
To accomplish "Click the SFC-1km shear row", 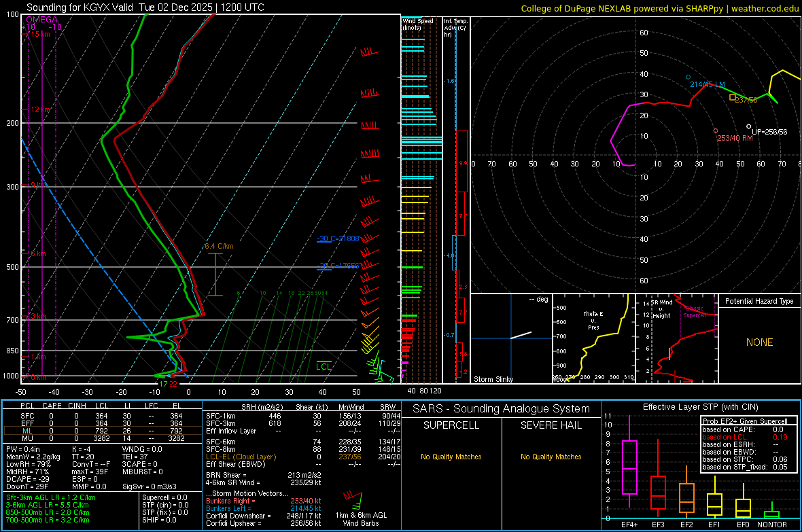I will (x=303, y=416).
